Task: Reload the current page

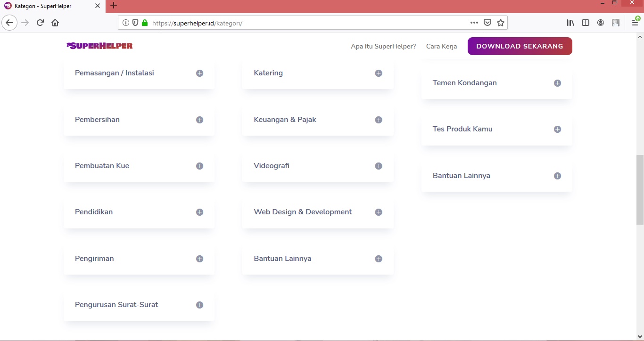Action: 40,23
